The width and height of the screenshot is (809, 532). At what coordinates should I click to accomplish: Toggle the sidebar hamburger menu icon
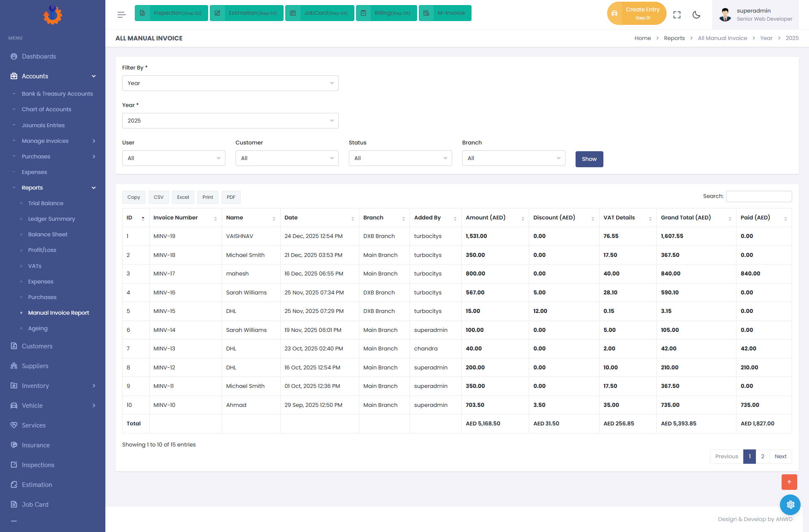pos(121,15)
